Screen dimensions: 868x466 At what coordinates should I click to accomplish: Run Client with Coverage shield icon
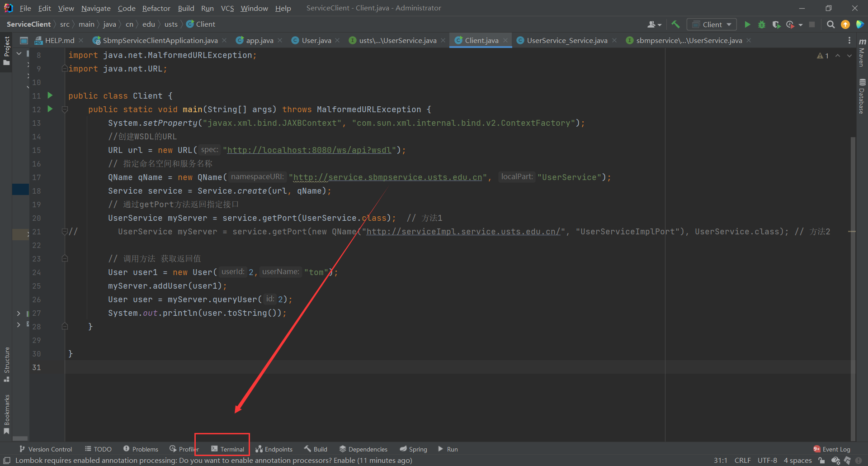click(x=776, y=24)
